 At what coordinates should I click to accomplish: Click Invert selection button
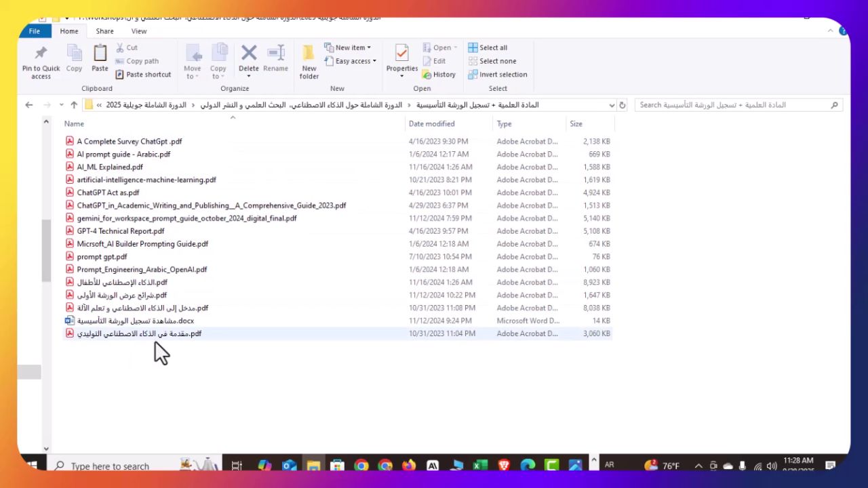502,75
